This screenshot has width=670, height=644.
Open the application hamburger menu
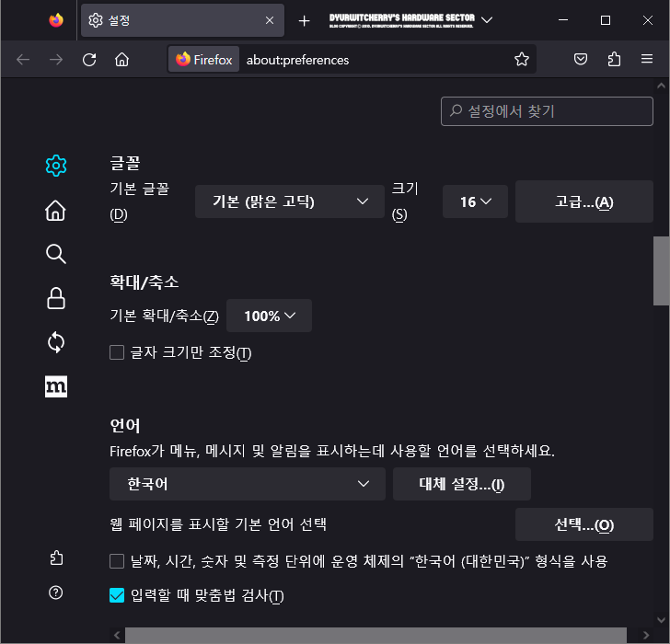coord(647,59)
